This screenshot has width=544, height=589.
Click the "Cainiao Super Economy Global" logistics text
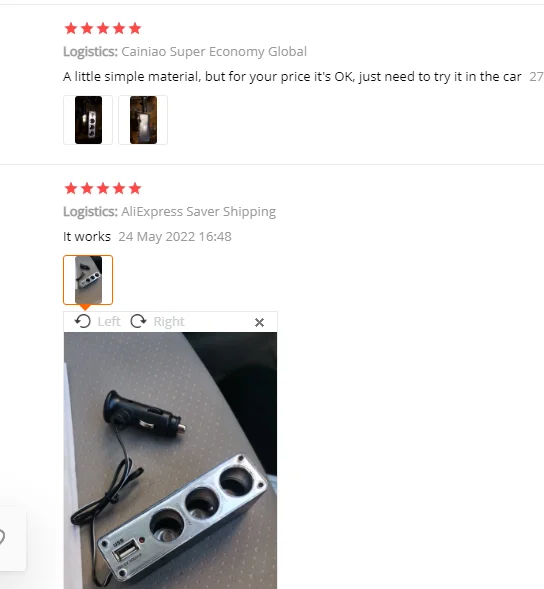click(x=214, y=51)
